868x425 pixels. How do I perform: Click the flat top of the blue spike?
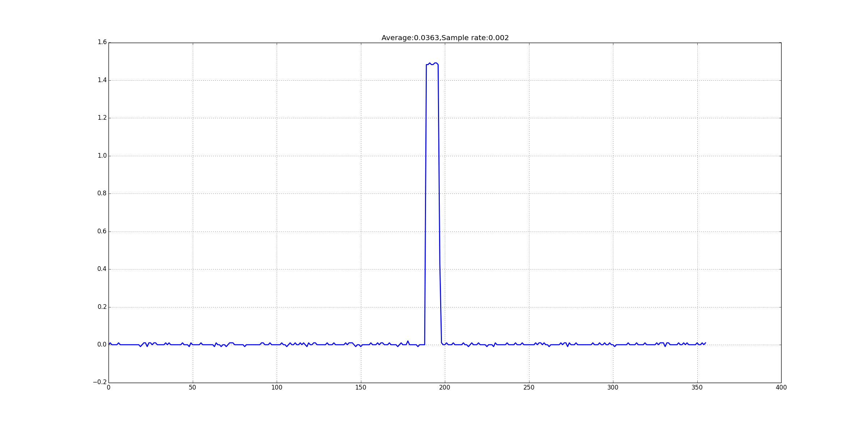[x=432, y=64]
